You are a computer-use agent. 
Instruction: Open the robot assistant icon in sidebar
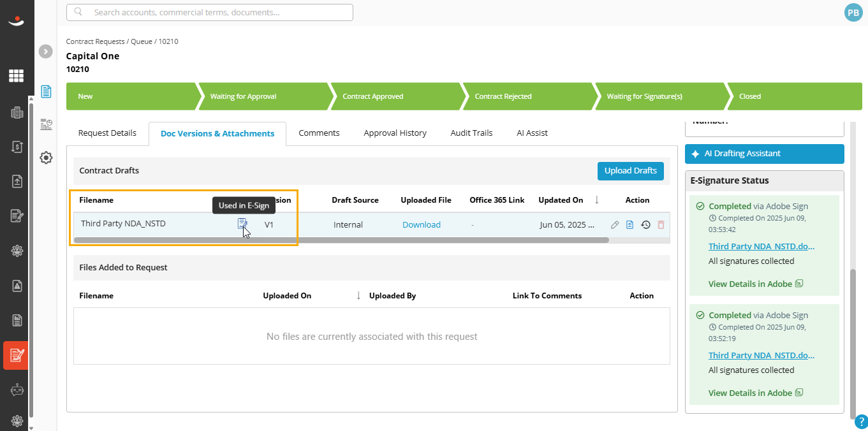click(17, 390)
